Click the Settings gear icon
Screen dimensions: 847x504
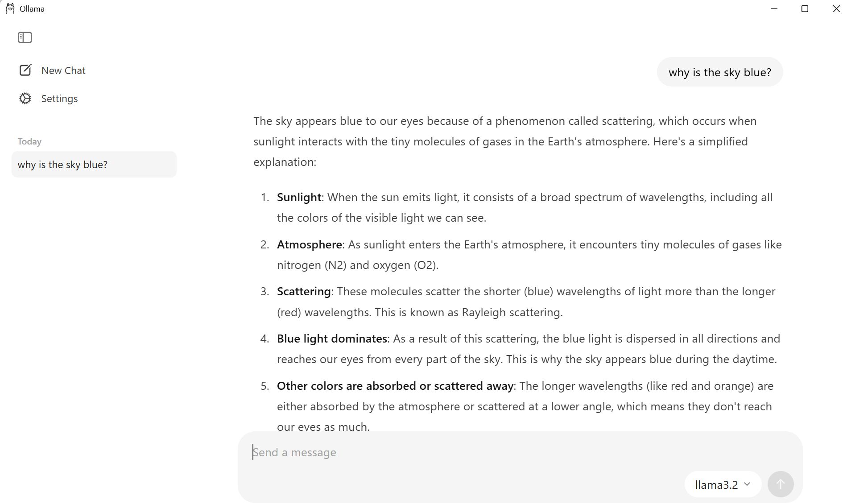[x=25, y=99]
